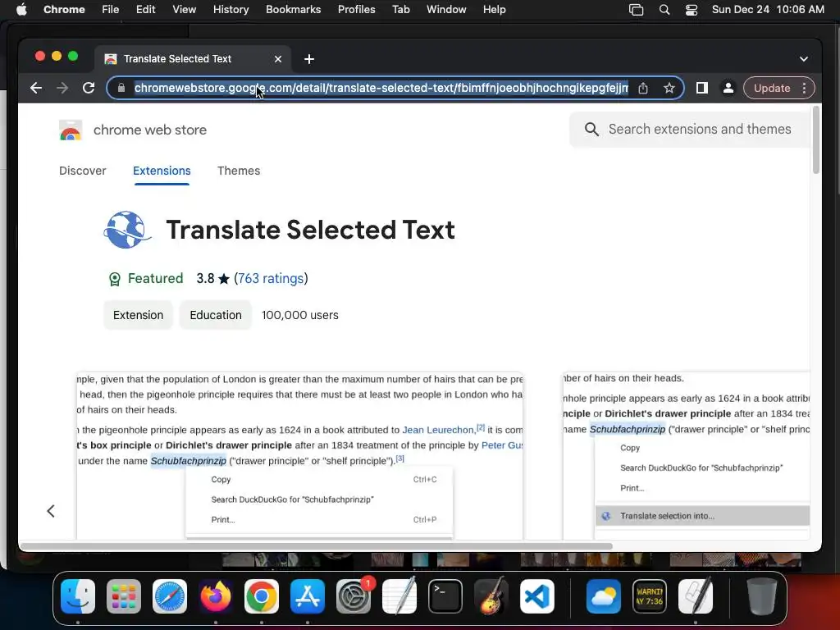The width and height of the screenshot is (840, 630).
Task: Focus the Search extensions and themes field
Action: (x=690, y=129)
